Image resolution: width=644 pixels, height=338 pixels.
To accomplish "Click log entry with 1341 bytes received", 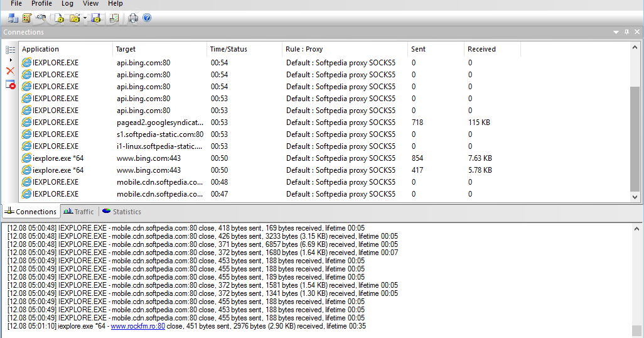I will (x=203, y=293).
